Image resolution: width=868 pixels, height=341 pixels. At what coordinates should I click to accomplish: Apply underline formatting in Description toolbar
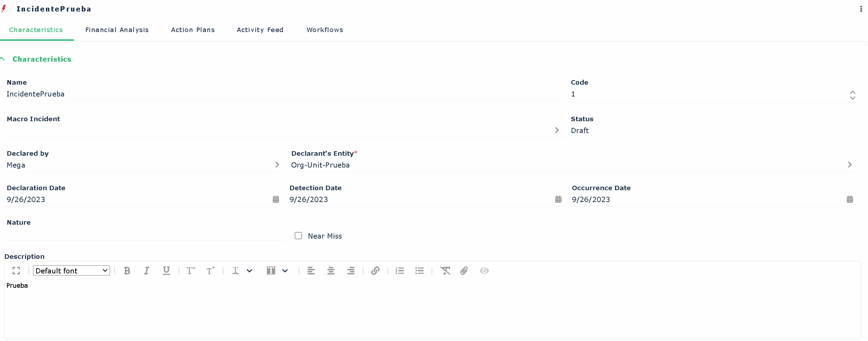point(166,271)
